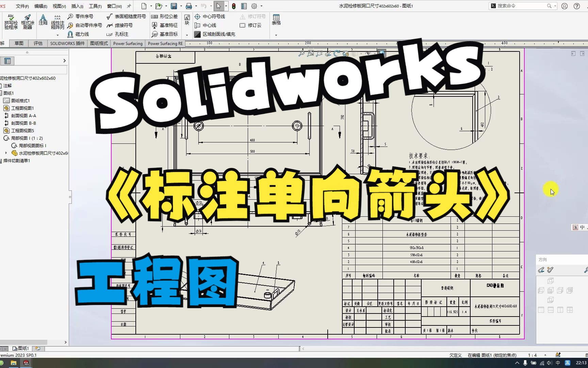
Task: Open File Properties list icon
Action: [244, 6]
